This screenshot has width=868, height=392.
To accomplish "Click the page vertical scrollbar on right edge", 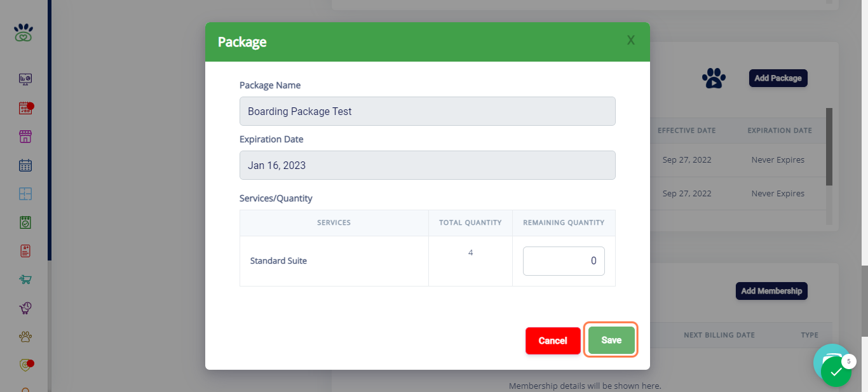I will [x=865, y=301].
